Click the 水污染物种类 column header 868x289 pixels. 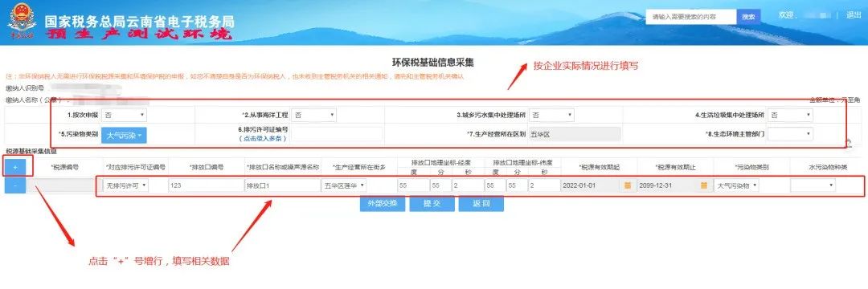click(x=827, y=167)
